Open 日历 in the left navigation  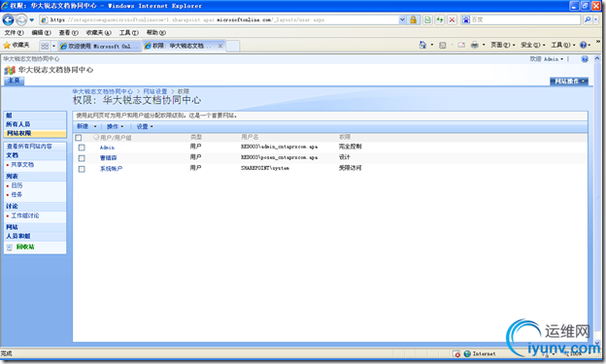coord(17,185)
